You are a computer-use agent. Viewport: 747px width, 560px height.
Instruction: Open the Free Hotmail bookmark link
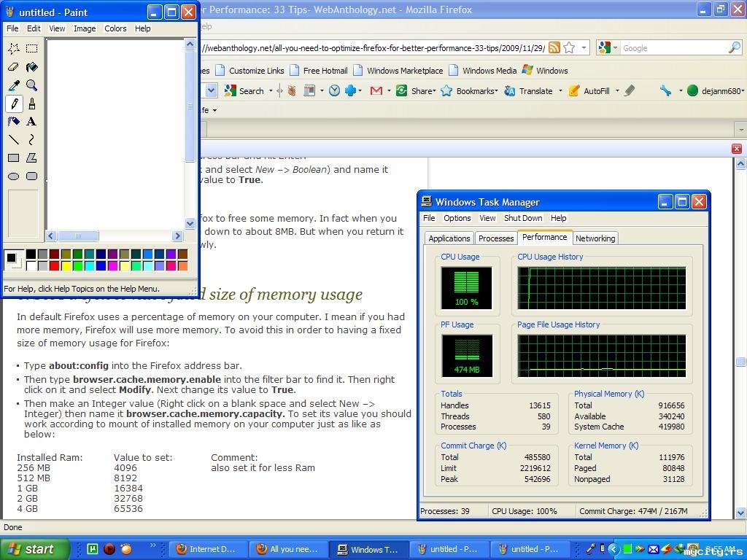(x=325, y=71)
